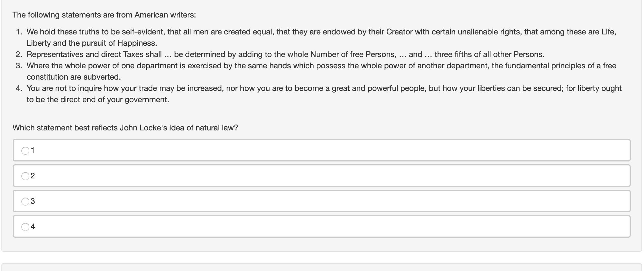Choose radio button for answer 3
Viewport: 644px width, 271px height.
(25, 202)
